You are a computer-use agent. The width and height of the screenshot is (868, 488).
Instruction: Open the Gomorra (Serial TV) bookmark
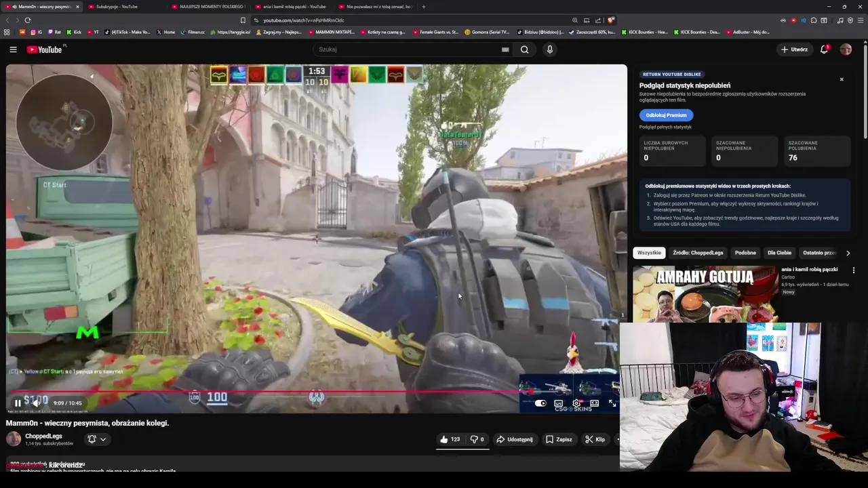[x=487, y=32]
